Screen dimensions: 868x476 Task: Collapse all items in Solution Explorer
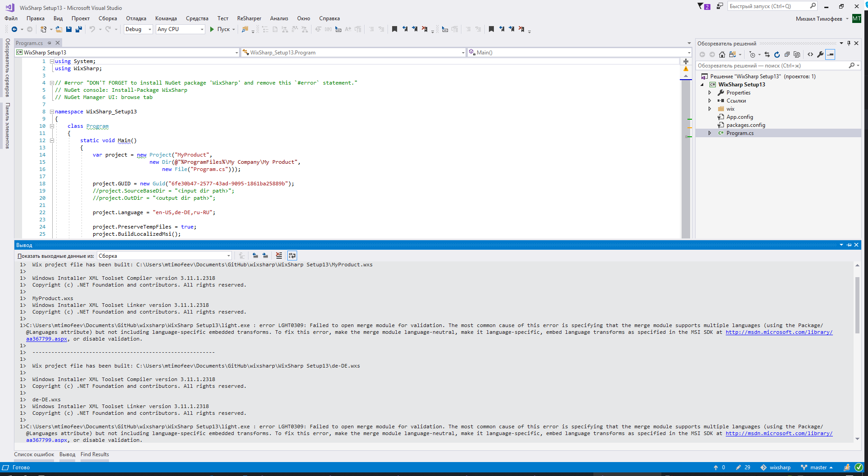pyautogui.click(x=787, y=54)
